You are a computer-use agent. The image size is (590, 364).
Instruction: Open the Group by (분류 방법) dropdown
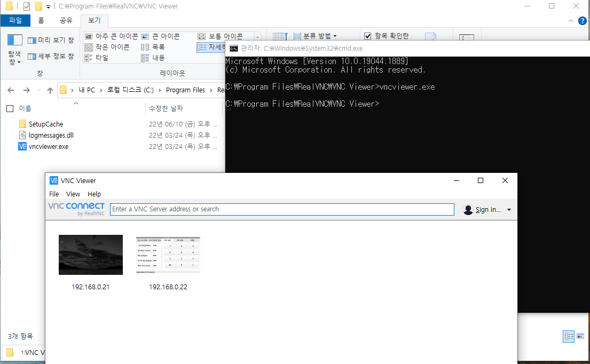coord(316,36)
